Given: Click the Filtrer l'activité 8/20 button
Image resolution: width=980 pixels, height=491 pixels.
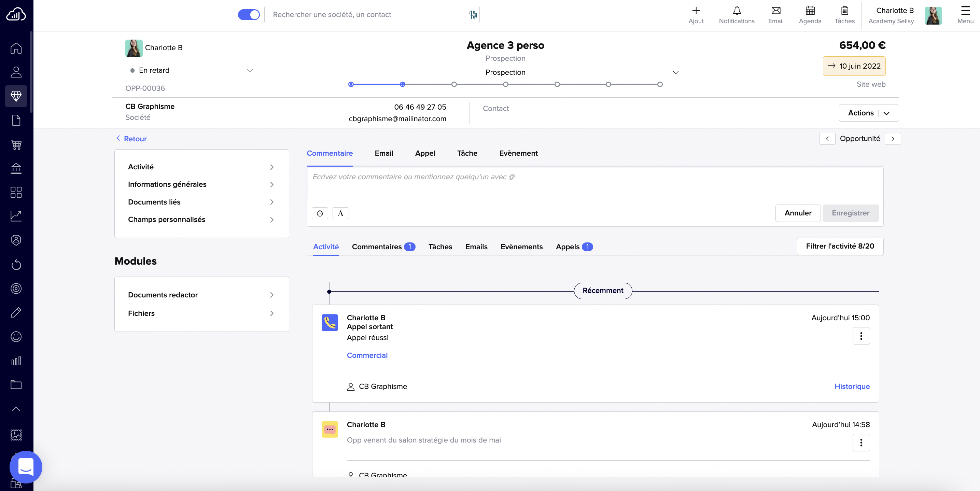Looking at the screenshot, I should (x=840, y=246).
